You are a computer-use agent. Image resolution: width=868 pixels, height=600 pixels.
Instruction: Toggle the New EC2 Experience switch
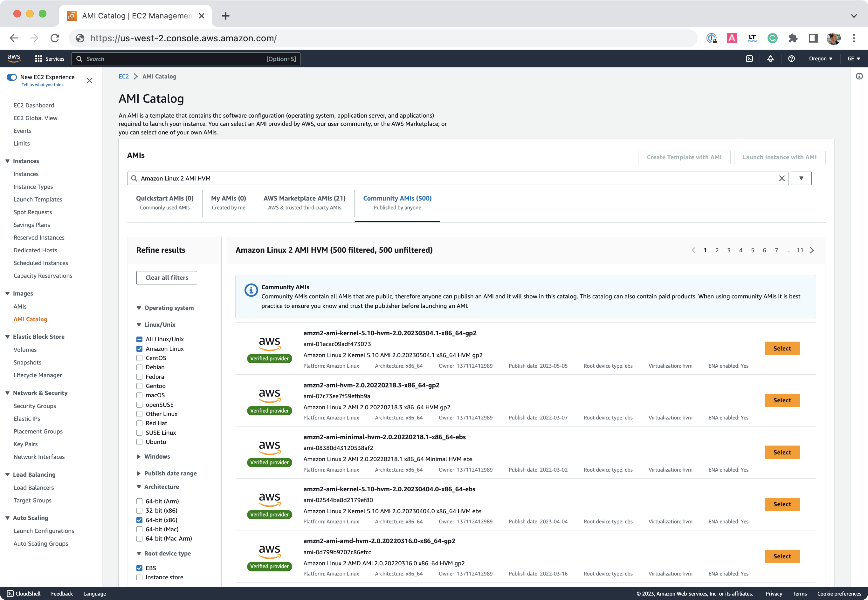(x=12, y=77)
